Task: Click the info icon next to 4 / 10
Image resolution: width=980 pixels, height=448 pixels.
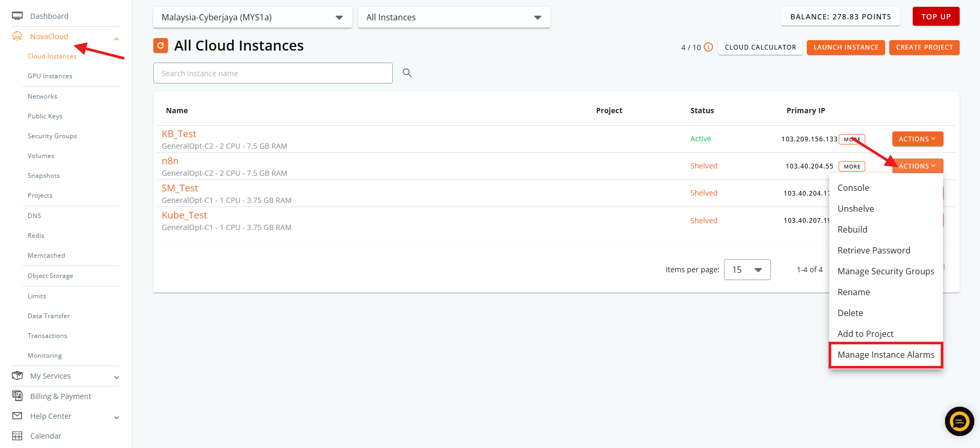Action: (x=708, y=47)
